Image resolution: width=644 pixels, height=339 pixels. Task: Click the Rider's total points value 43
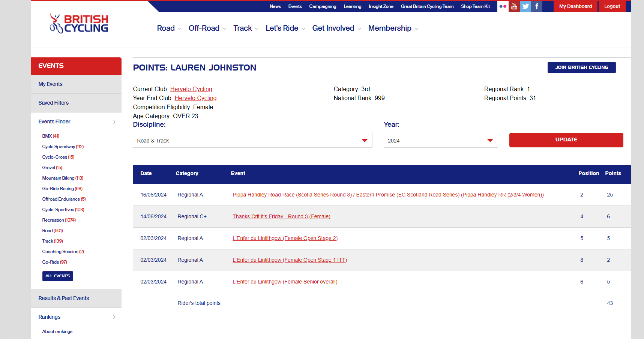[610, 303]
